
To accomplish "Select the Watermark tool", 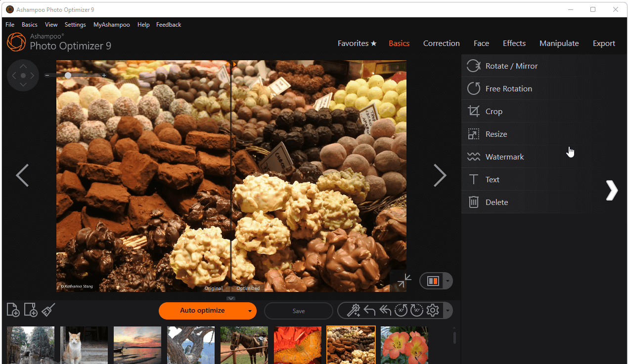I will (x=504, y=157).
